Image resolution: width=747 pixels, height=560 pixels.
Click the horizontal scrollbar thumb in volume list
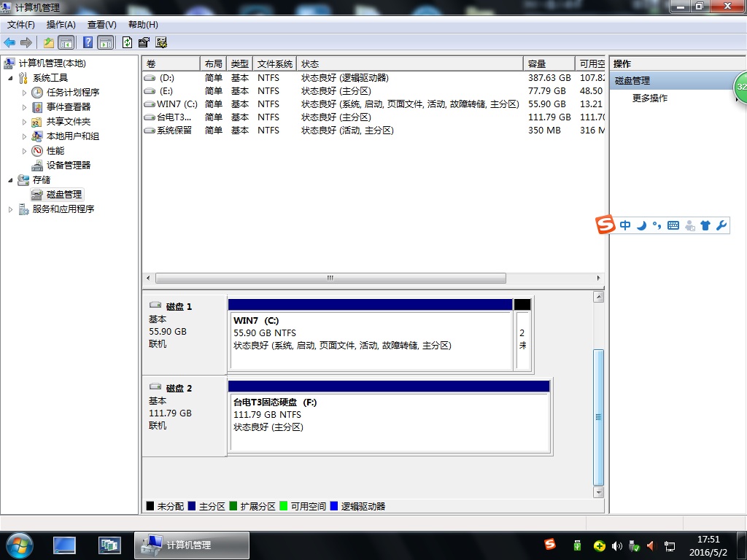click(x=330, y=278)
